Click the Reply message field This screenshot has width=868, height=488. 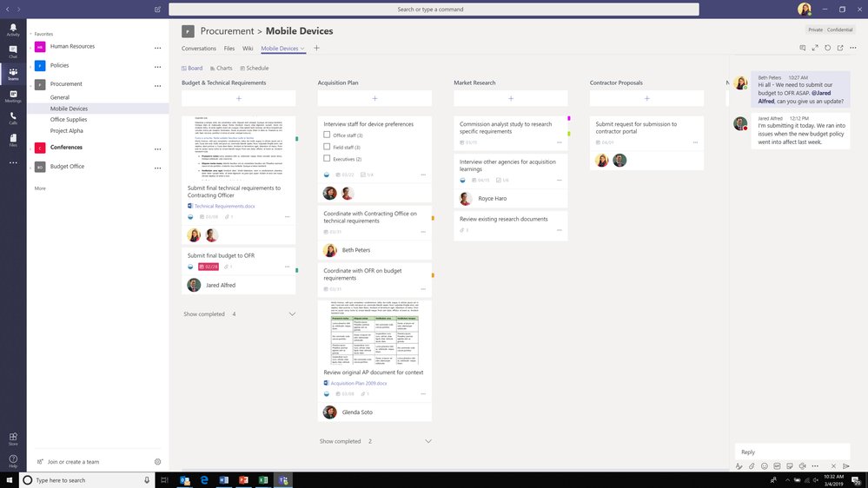coord(792,452)
